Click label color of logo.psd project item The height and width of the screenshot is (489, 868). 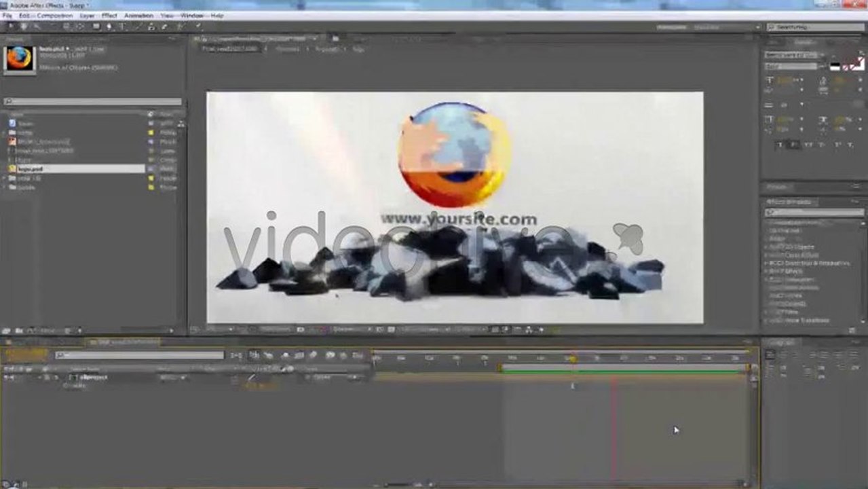[x=151, y=168]
